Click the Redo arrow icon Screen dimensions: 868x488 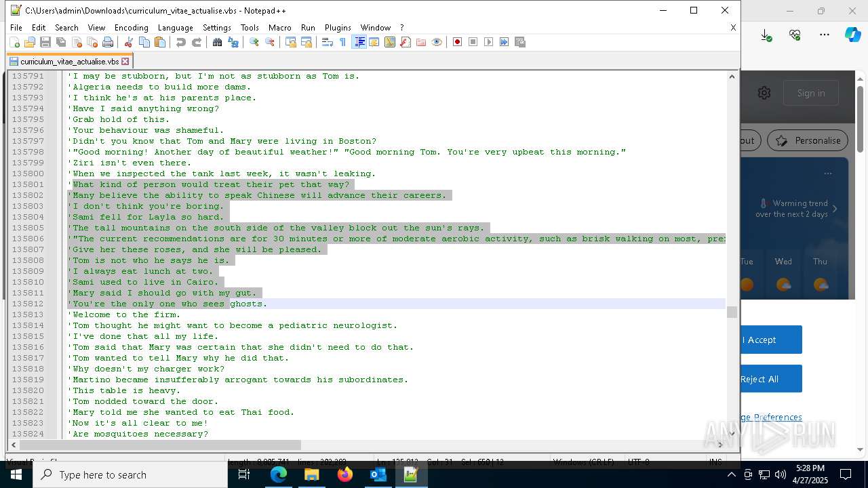point(197,42)
